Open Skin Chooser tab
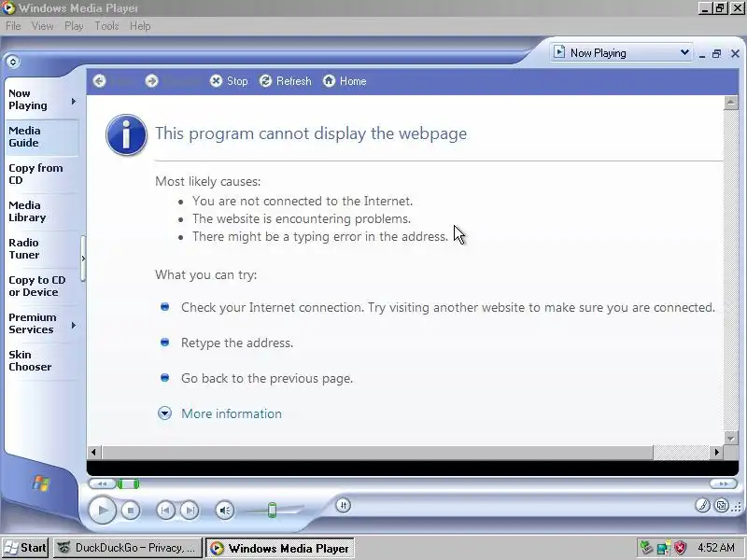747x560 pixels. click(30, 360)
